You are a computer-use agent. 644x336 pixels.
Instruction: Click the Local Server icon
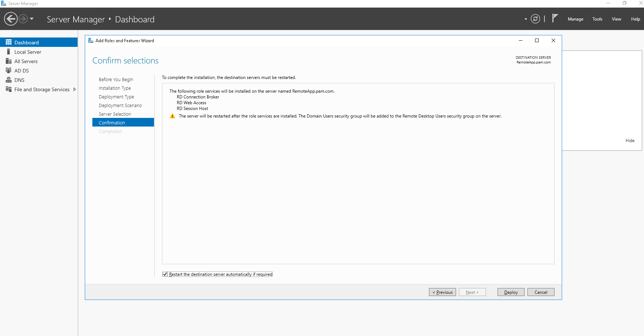pyautogui.click(x=9, y=52)
